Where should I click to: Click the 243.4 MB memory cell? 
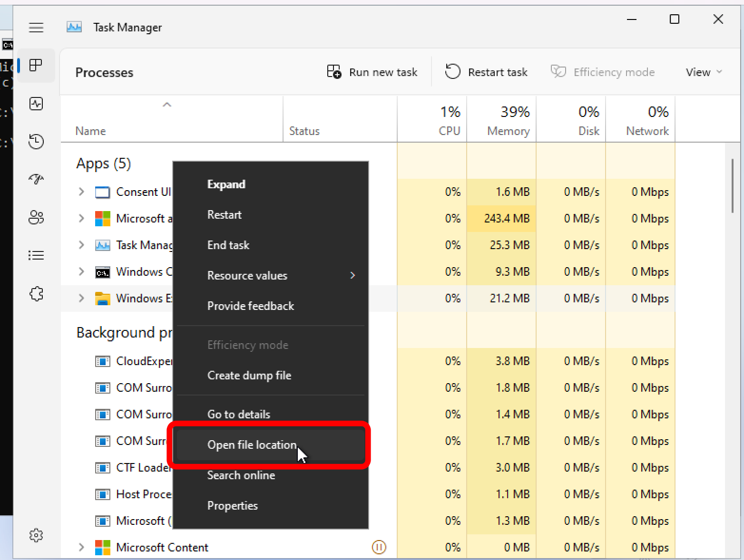pos(501,219)
